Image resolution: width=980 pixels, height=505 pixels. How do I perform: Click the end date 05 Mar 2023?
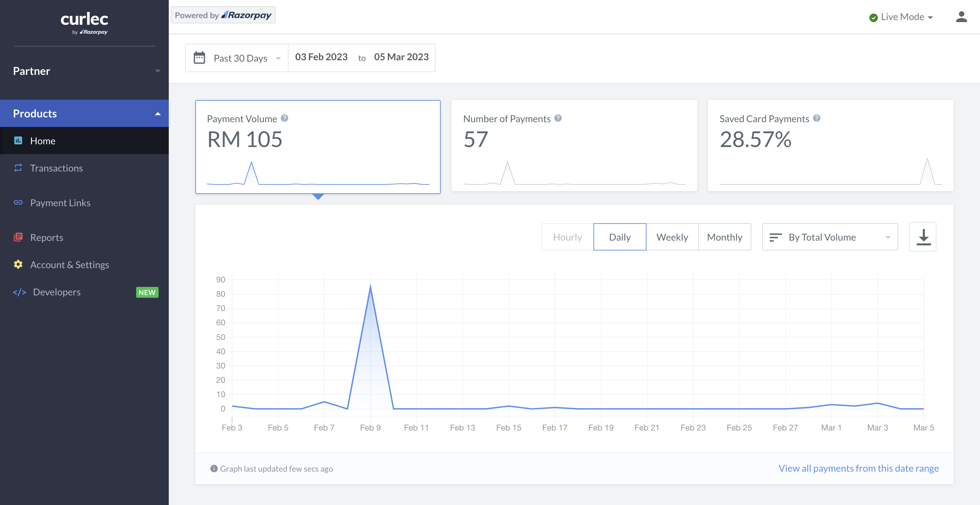402,57
